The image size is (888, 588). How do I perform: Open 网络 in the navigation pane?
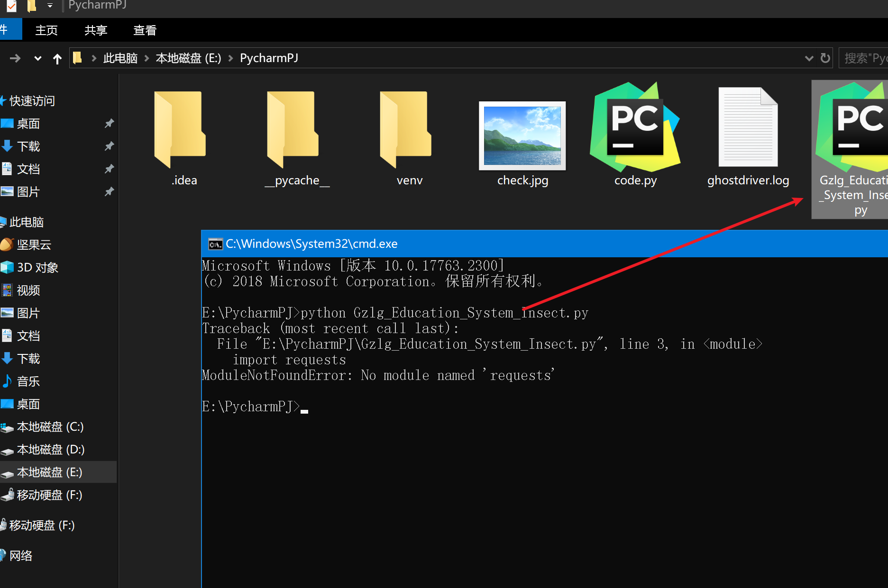(x=21, y=556)
